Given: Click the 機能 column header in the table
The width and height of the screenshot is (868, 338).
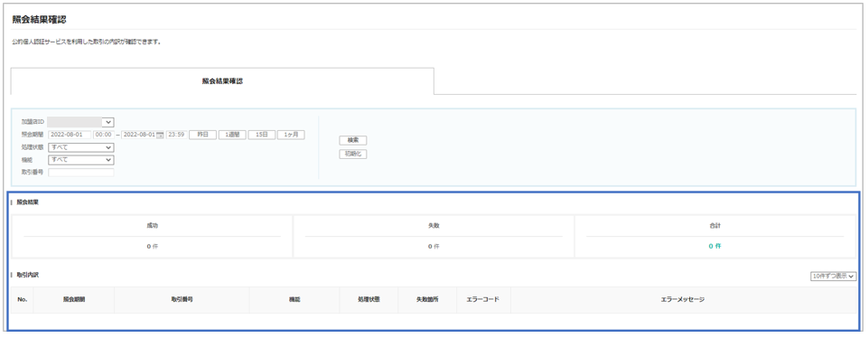Looking at the screenshot, I should pos(294,299).
